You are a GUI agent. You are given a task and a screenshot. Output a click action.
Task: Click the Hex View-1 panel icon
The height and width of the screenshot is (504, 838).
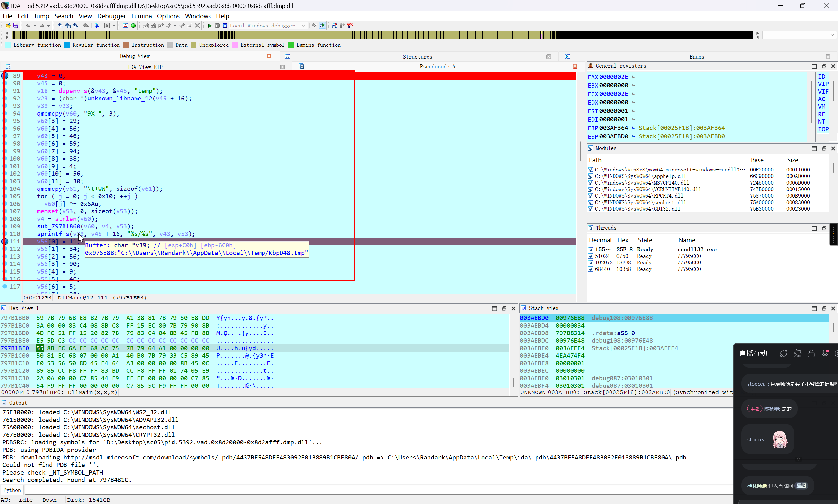pyautogui.click(x=4, y=308)
